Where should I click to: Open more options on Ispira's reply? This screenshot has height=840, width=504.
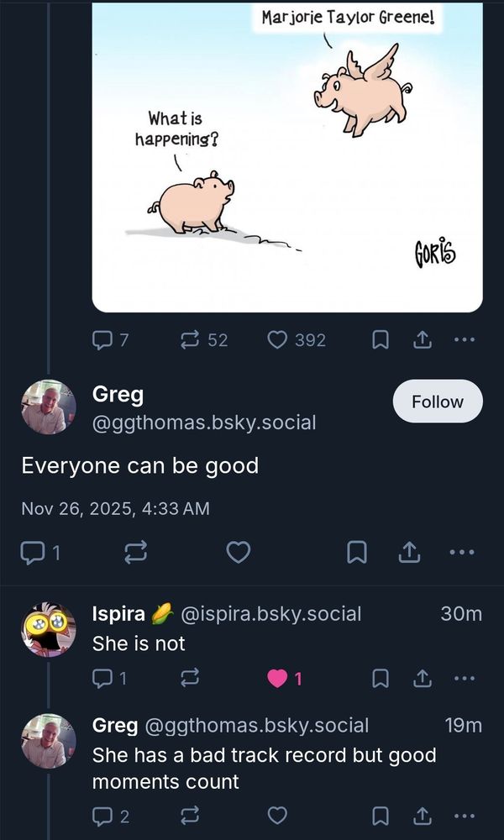tap(464, 679)
